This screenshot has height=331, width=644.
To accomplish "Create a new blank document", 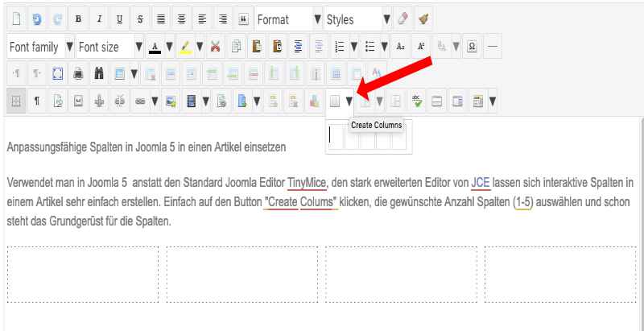I will [16, 18].
